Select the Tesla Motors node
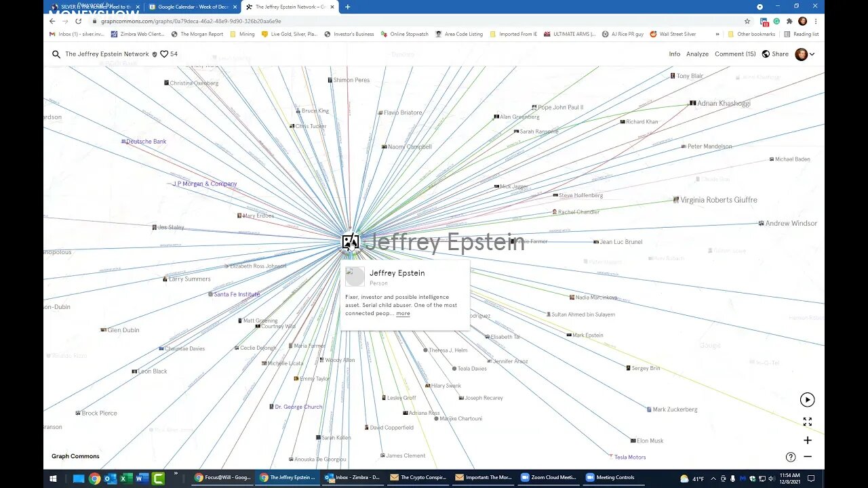The width and height of the screenshot is (868, 488). pos(627,457)
